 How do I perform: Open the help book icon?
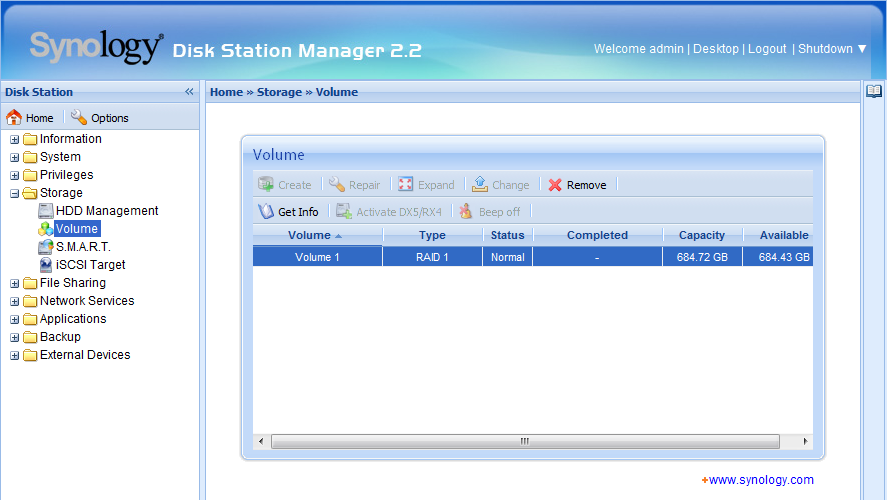[x=874, y=92]
